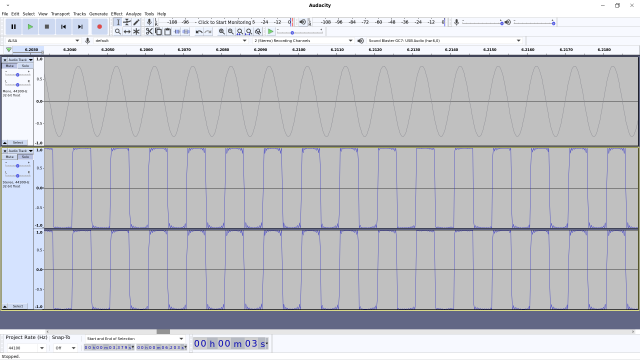Open the Effect menu

click(117, 14)
